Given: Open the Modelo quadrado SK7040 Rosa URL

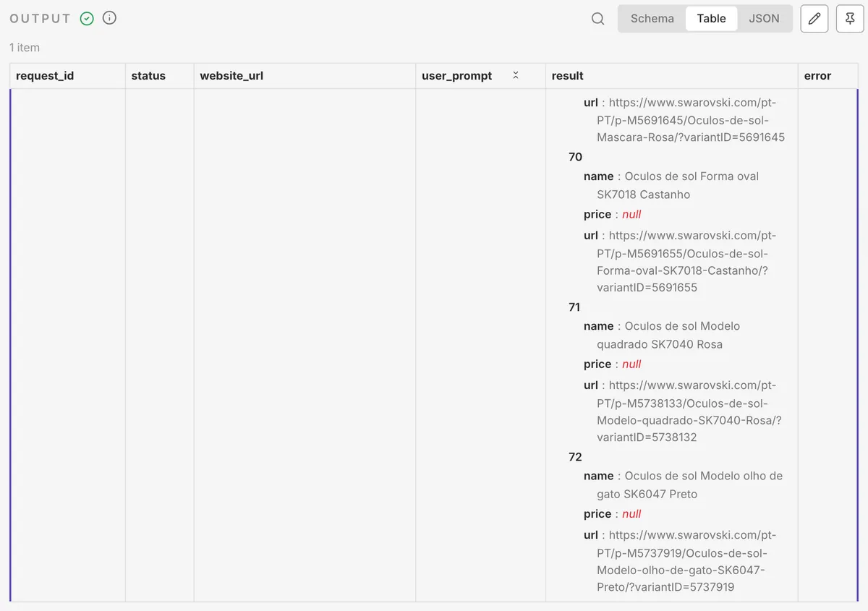Looking at the screenshot, I should point(682,411).
